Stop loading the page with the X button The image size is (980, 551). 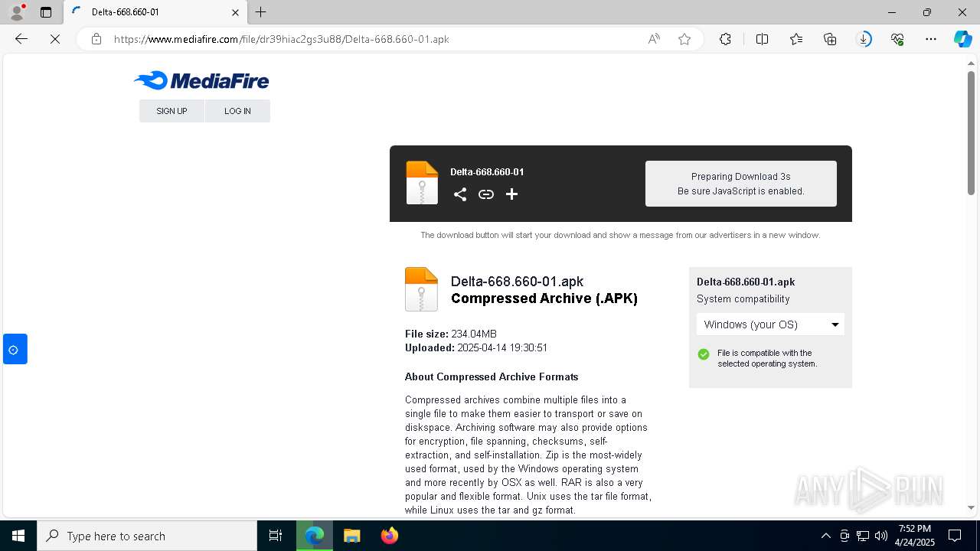point(55,39)
